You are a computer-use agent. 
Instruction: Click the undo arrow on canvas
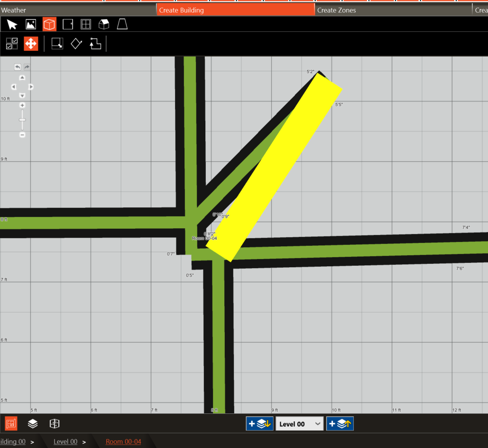(18, 67)
